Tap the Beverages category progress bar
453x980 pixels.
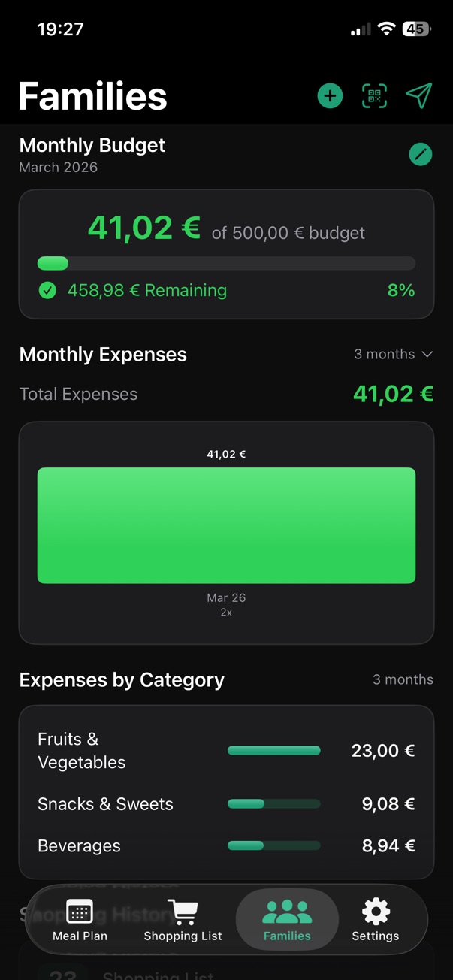click(x=274, y=845)
